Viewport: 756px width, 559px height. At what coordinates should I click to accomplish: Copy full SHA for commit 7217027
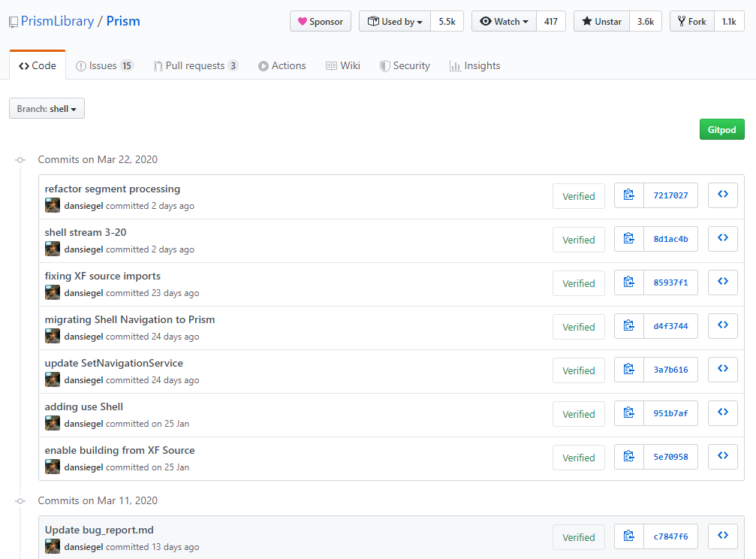pos(628,195)
